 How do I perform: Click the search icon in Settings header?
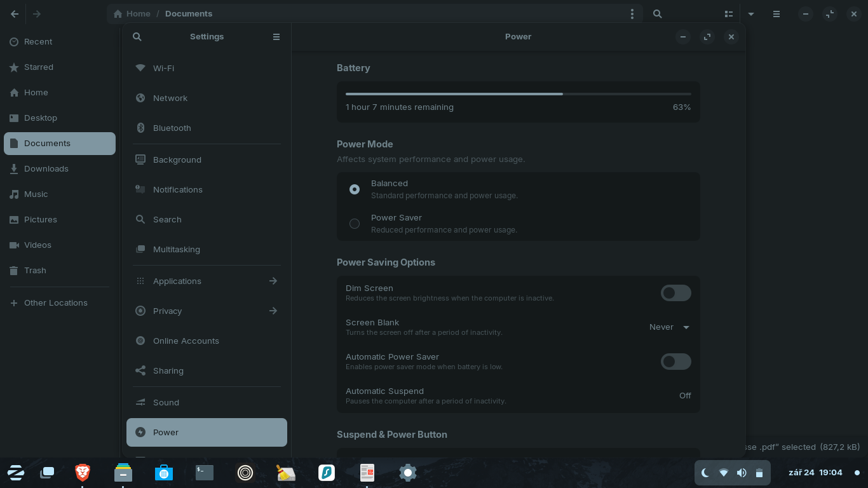(137, 37)
